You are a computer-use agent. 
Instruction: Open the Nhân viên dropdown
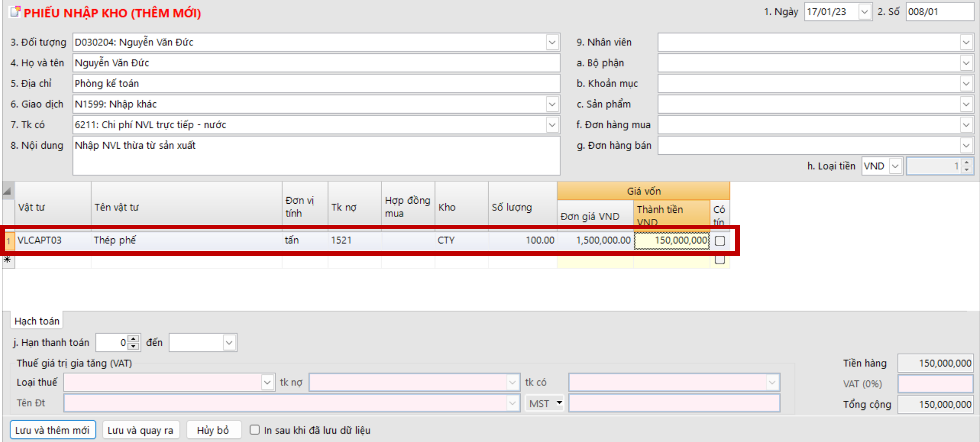[966, 42]
